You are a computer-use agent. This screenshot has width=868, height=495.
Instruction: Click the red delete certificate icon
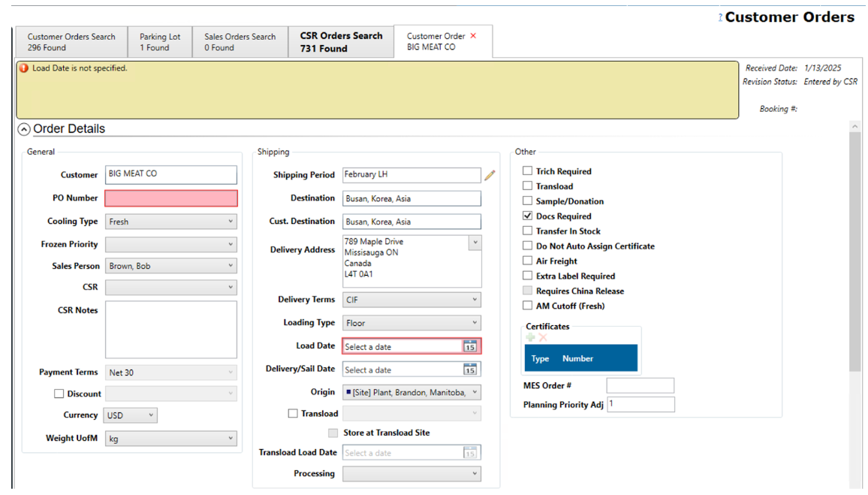pyautogui.click(x=543, y=338)
